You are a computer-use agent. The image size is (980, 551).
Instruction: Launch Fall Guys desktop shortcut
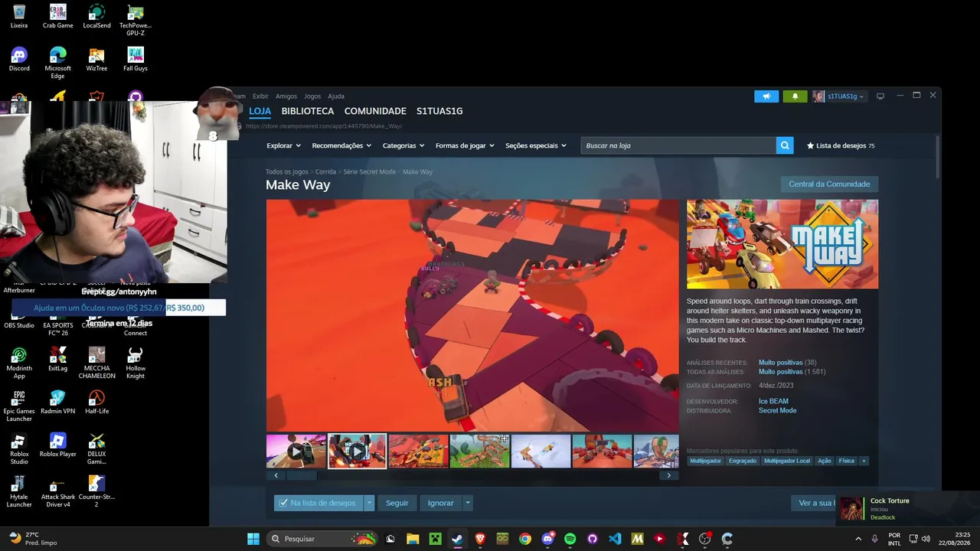[136, 59]
